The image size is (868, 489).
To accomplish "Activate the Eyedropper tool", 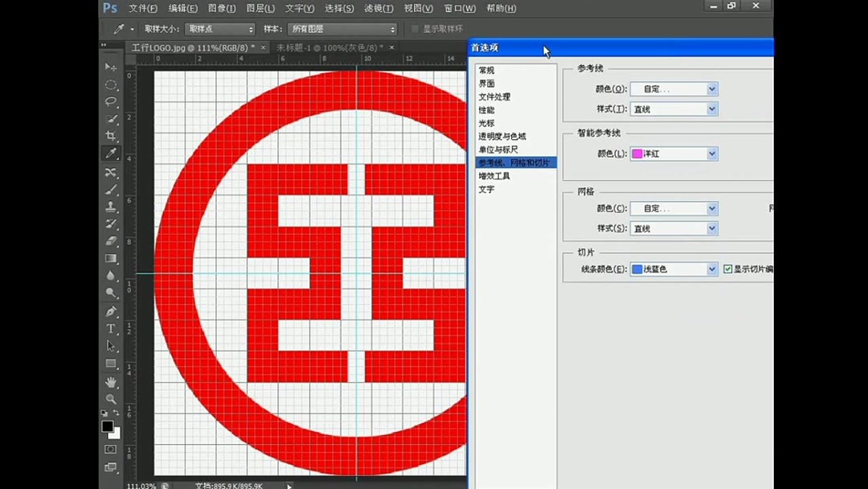I will click(x=111, y=154).
